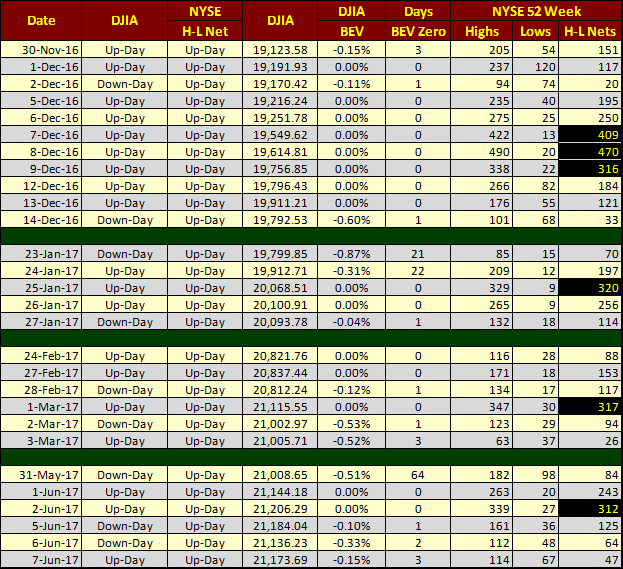Viewport: 623px width, 569px height.
Task: Click the Days BEV Zero value 22
Action: [418, 271]
